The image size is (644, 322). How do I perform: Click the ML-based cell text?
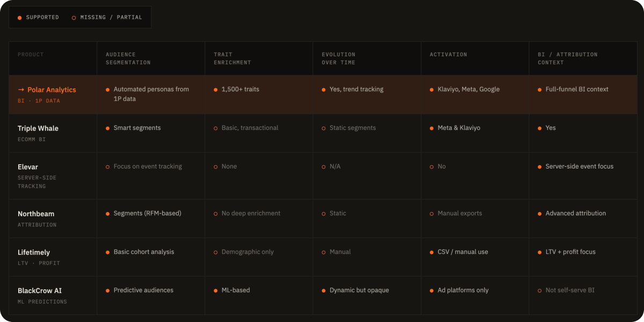(236, 290)
